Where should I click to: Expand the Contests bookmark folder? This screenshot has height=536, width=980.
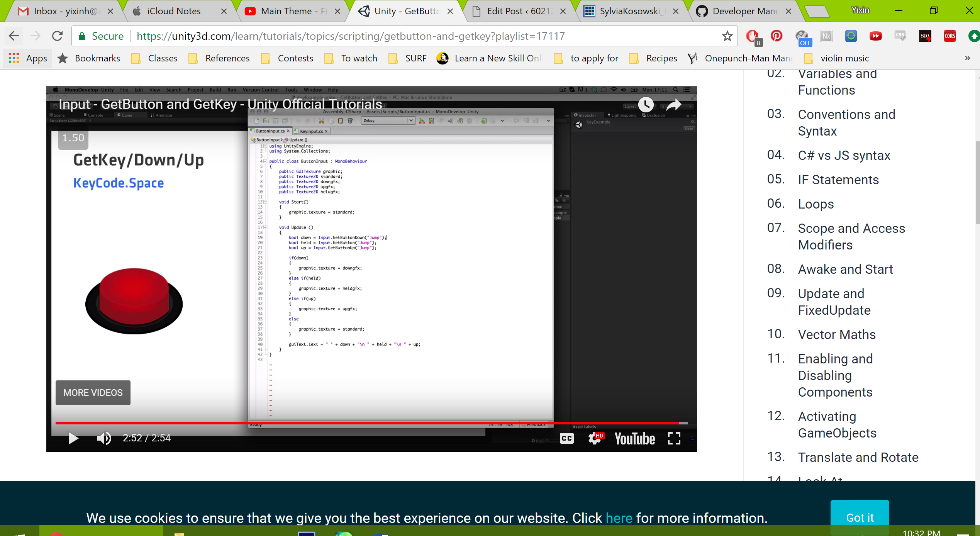pyautogui.click(x=287, y=58)
